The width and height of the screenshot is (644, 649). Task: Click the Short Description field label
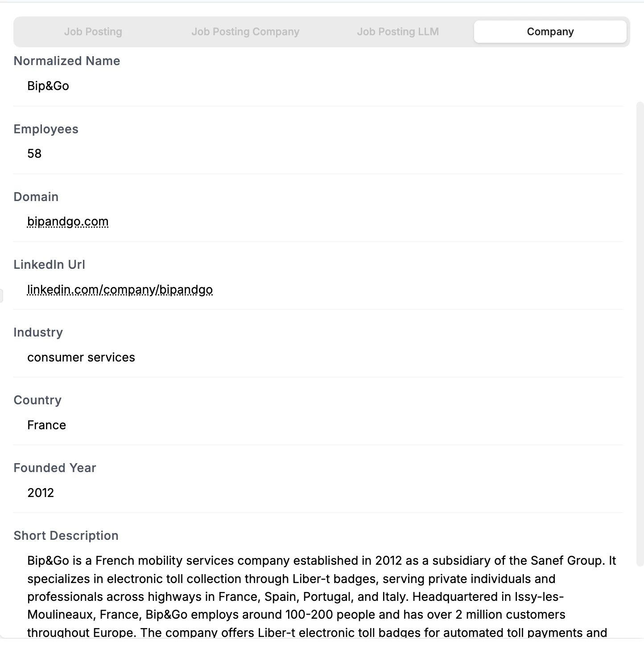66,536
